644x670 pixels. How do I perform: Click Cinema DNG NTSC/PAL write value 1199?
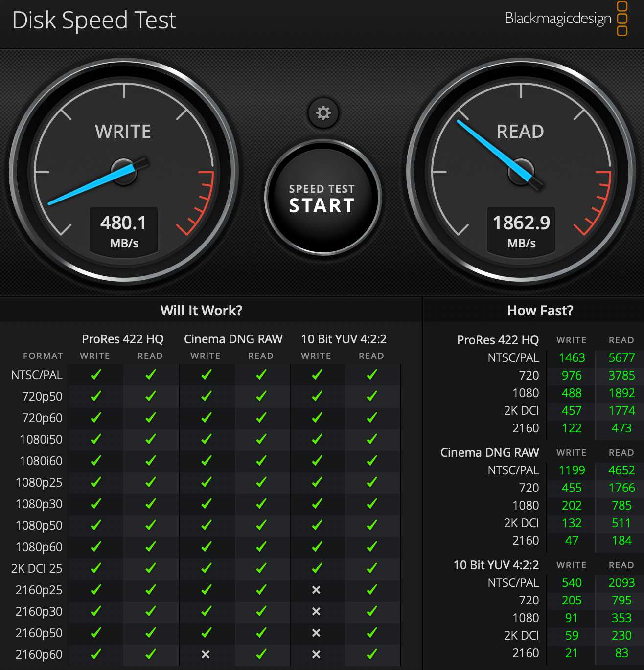(572, 470)
